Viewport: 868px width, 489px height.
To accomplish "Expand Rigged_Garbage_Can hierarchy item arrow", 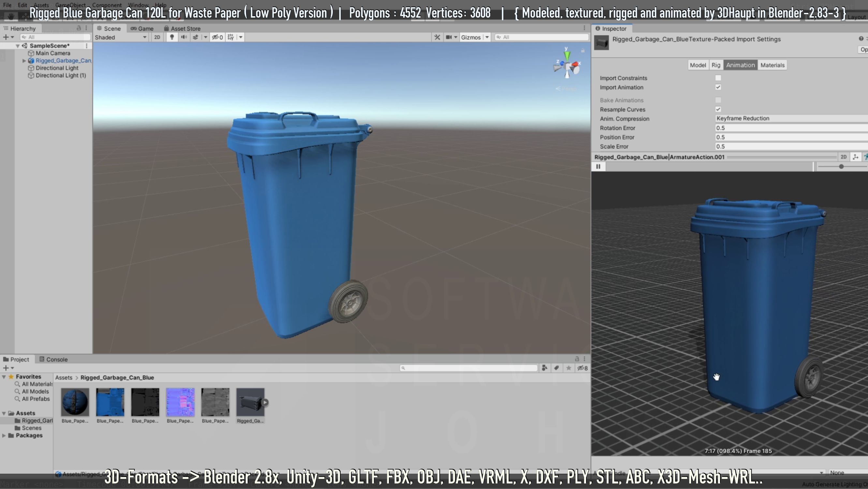I will (x=24, y=61).
